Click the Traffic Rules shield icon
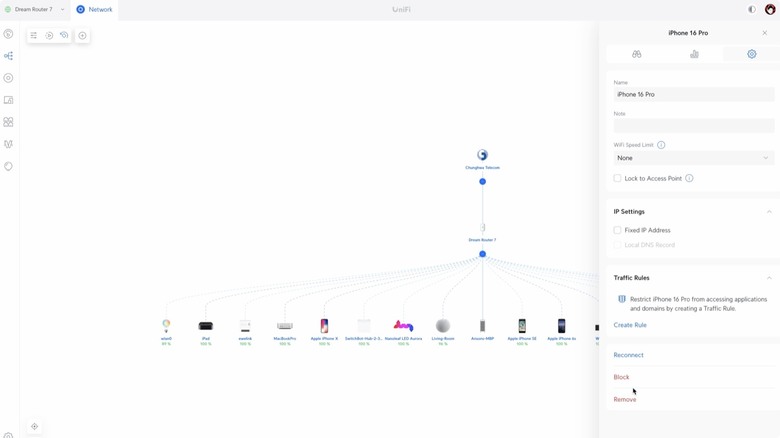780x438 pixels. click(x=622, y=299)
